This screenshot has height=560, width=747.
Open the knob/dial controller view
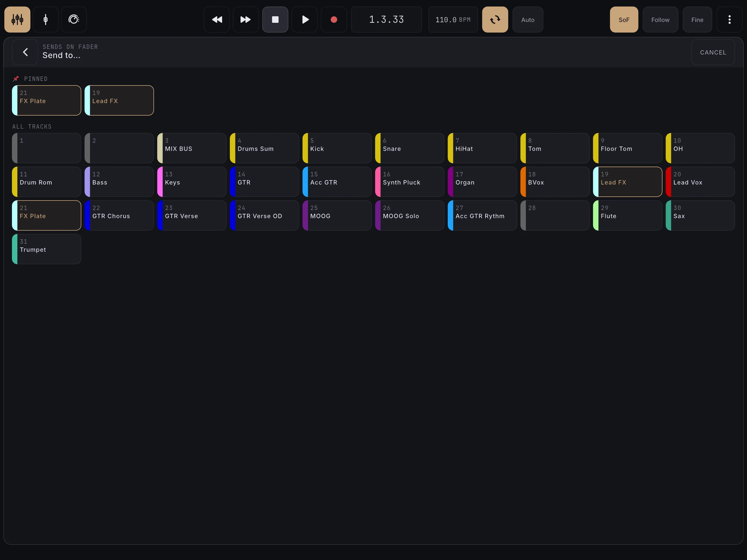click(x=74, y=20)
